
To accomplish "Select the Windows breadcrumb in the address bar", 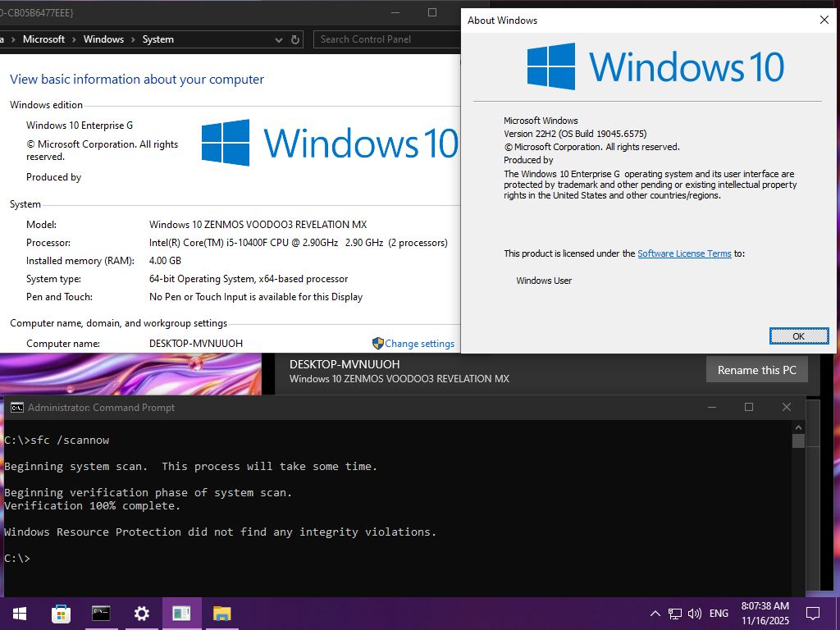I will point(103,39).
